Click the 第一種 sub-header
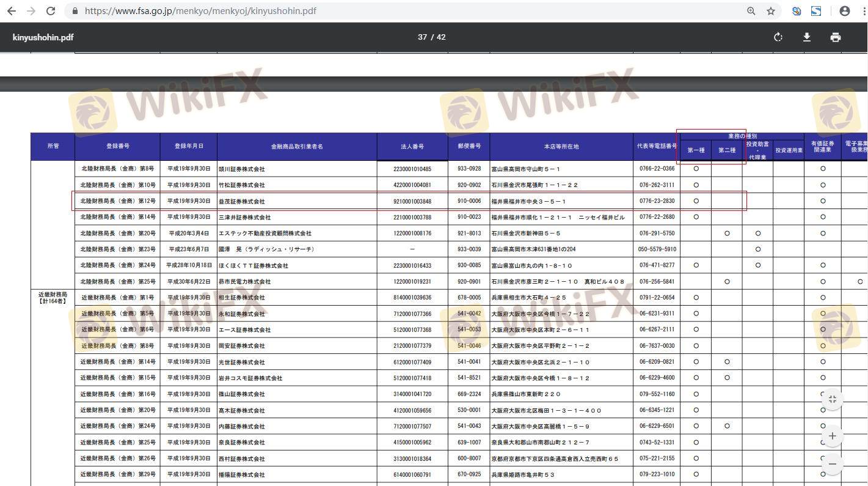Screen dimensions: 868x486 [x=696, y=150]
